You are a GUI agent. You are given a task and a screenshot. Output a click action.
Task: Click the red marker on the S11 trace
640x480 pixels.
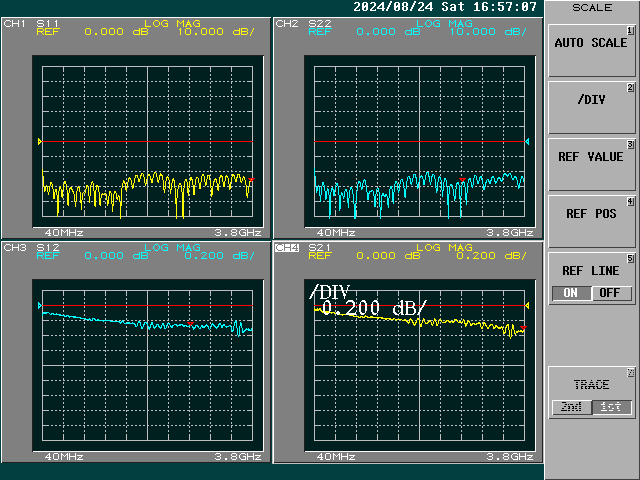tap(252, 179)
